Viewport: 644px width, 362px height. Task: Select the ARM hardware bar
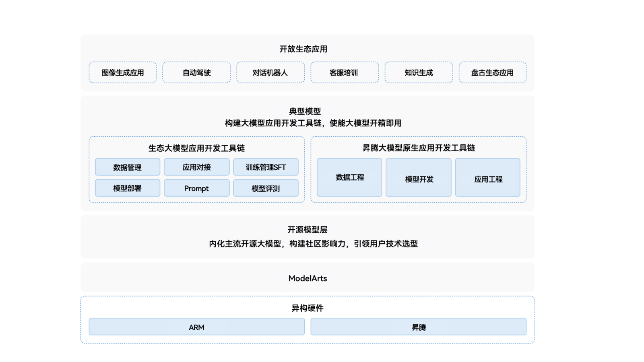click(x=196, y=327)
